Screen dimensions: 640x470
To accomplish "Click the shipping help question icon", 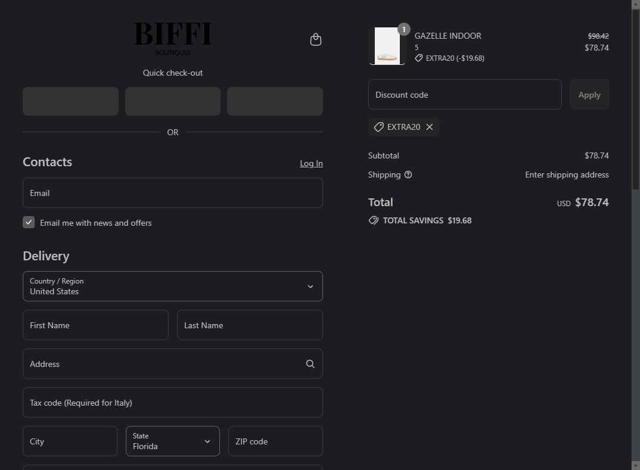I will click(x=408, y=175).
